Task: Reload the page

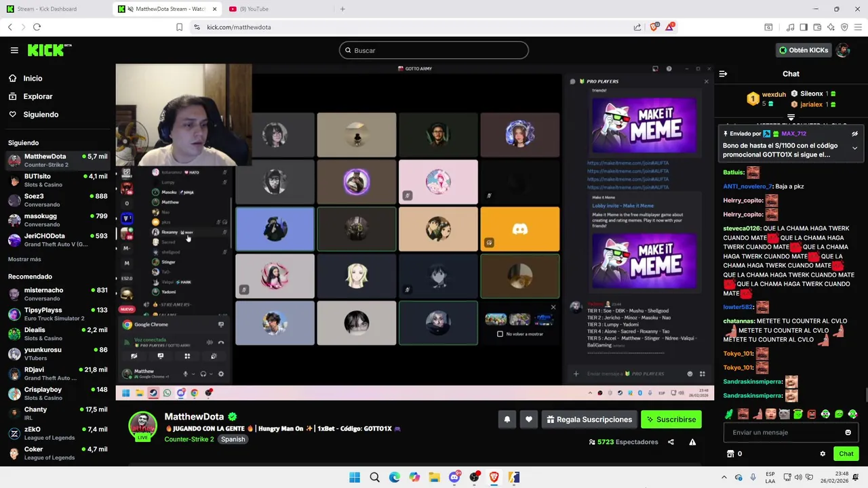Action: (x=37, y=27)
